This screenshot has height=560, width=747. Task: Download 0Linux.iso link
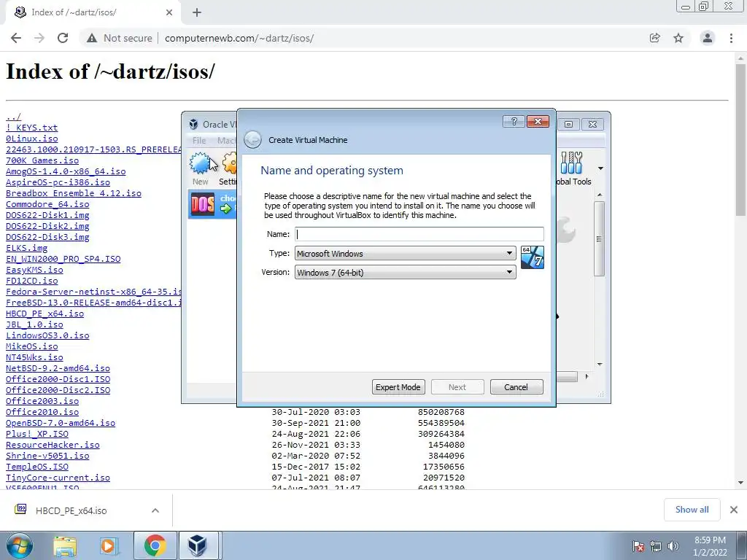[x=31, y=139]
